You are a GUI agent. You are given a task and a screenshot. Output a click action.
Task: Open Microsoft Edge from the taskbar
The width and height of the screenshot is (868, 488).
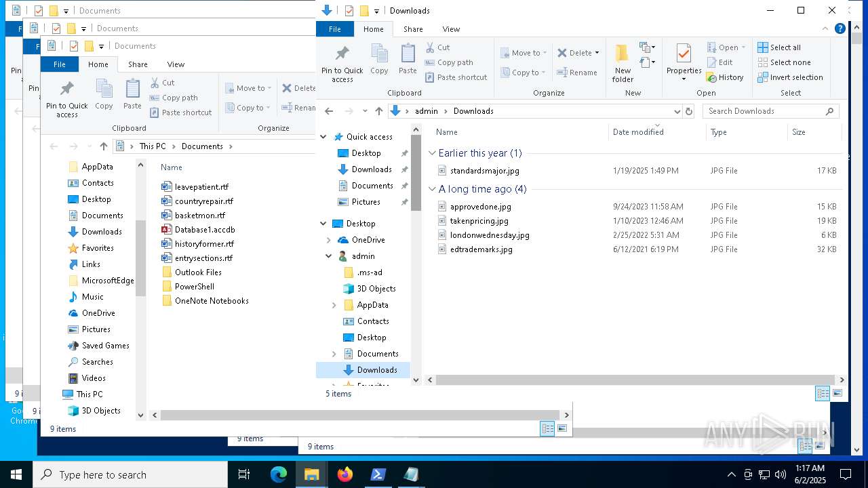pos(279,474)
